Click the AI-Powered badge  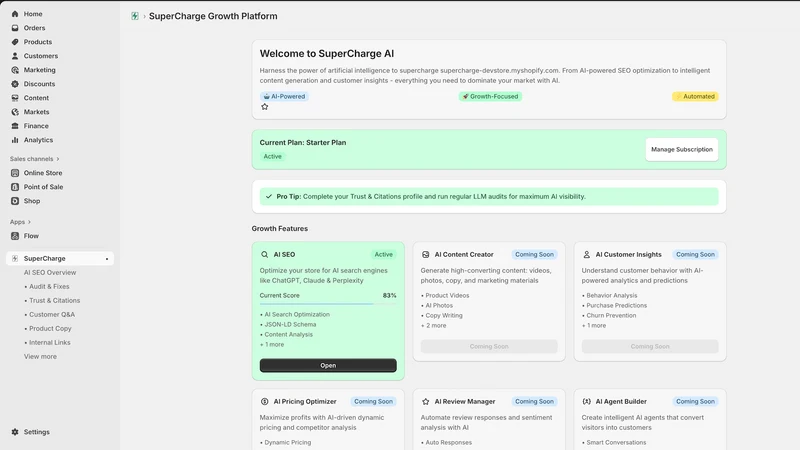[284, 96]
